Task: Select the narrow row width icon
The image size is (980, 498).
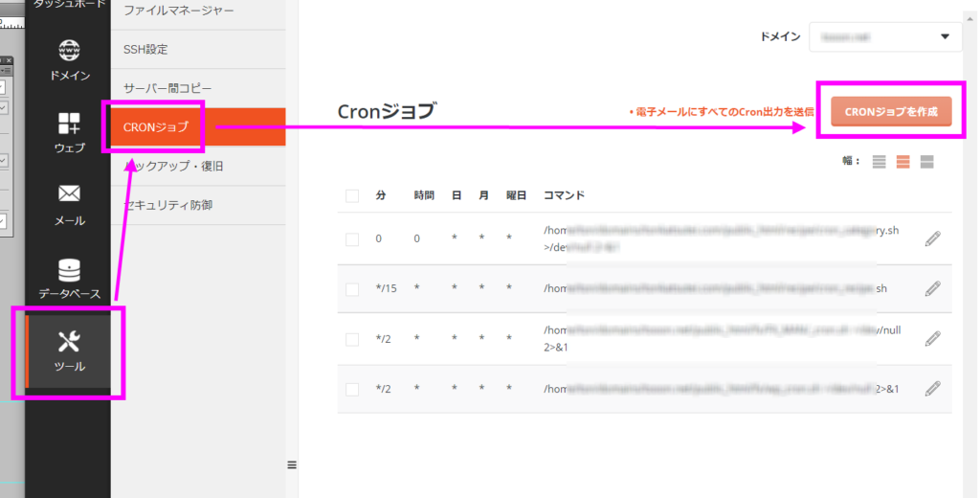Action: (x=880, y=162)
